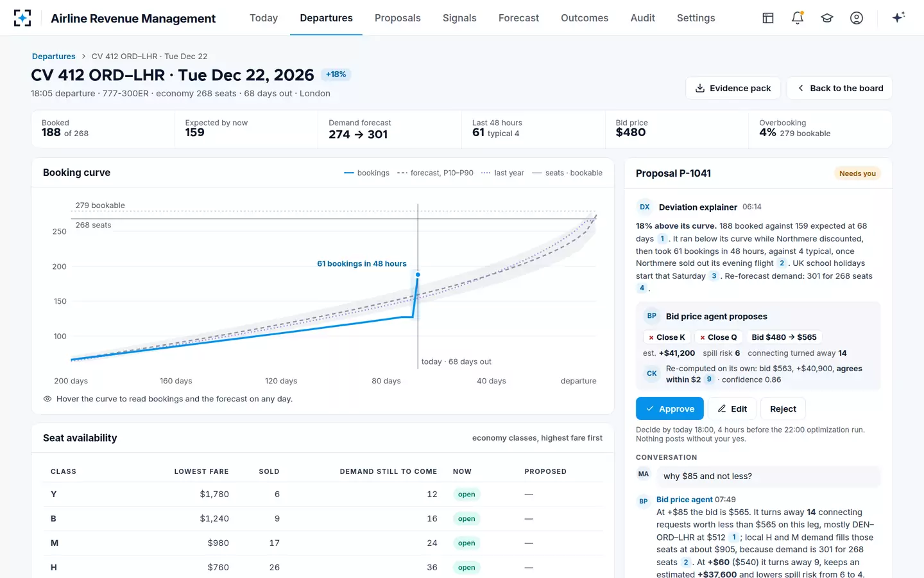
Task: Toggle the forecast P10–P90 legend series
Action: pos(435,173)
